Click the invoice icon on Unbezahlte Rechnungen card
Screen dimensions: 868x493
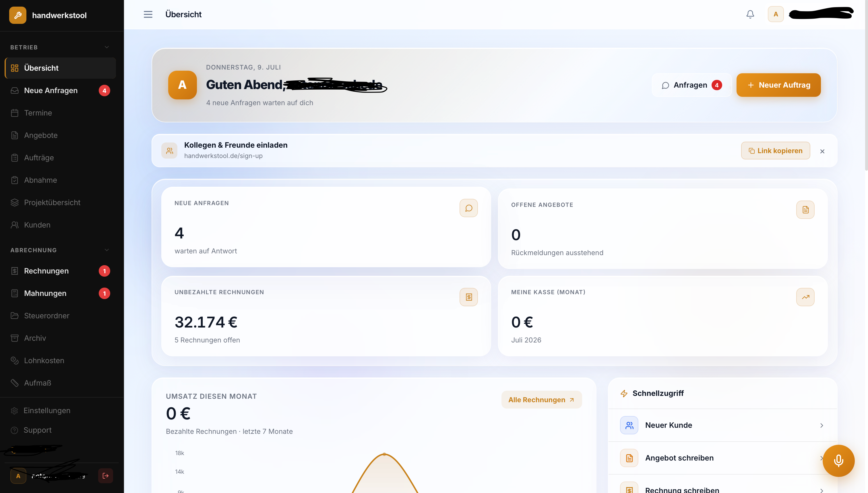[x=468, y=297]
